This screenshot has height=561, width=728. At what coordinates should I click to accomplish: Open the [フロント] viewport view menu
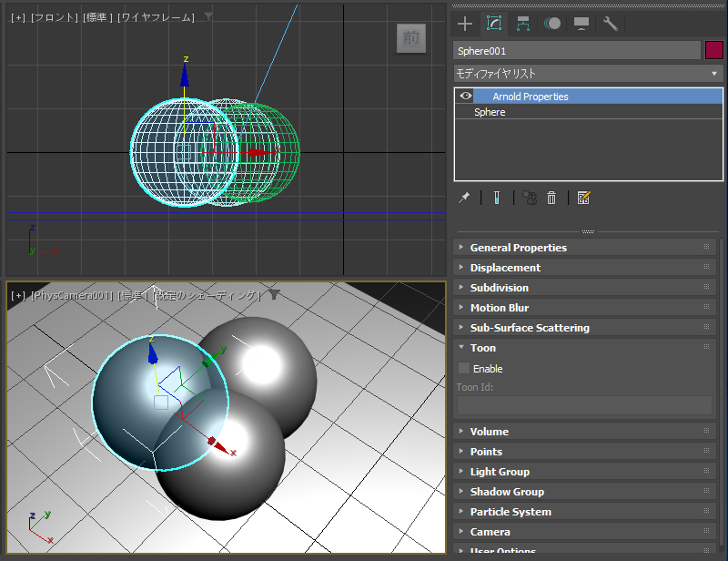(x=55, y=17)
